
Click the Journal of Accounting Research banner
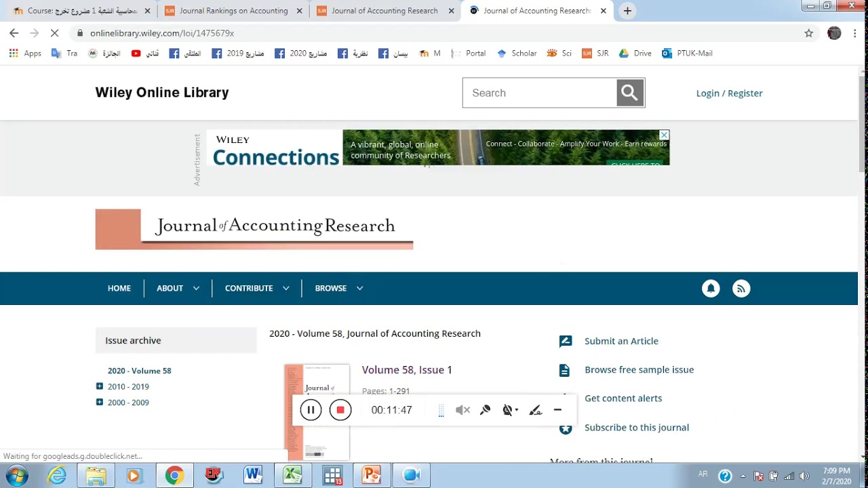click(254, 229)
